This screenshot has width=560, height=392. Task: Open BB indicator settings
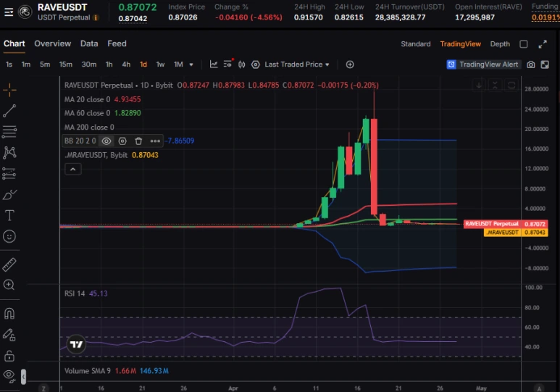point(122,141)
